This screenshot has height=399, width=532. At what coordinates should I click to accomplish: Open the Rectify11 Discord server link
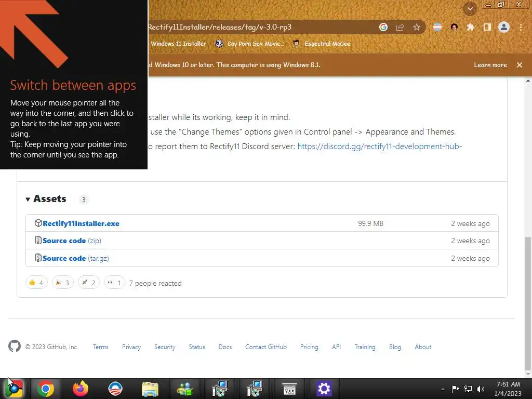point(380,146)
